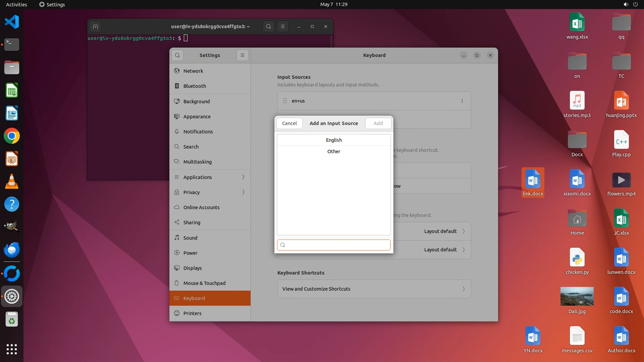Click the en+us three-dot options icon
Image resolution: width=644 pixels, height=362 pixels.
point(462,101)
